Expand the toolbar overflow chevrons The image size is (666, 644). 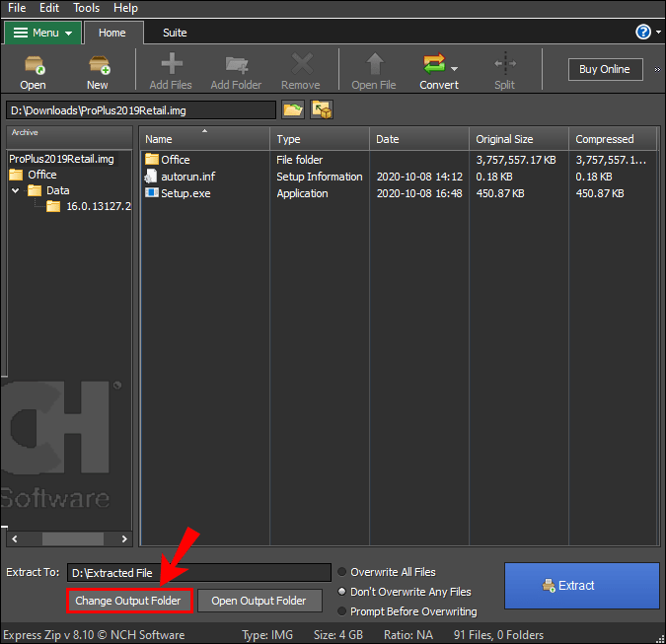coord(657,70)
